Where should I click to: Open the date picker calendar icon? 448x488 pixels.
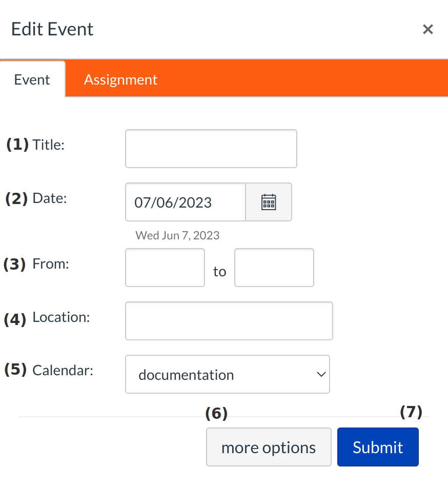click(269, 202)
